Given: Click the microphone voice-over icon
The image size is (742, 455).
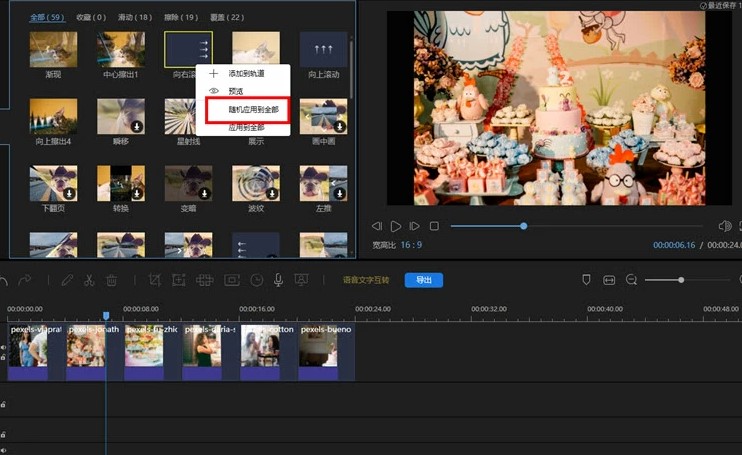Looking at the screenshot, I should 279,280.
